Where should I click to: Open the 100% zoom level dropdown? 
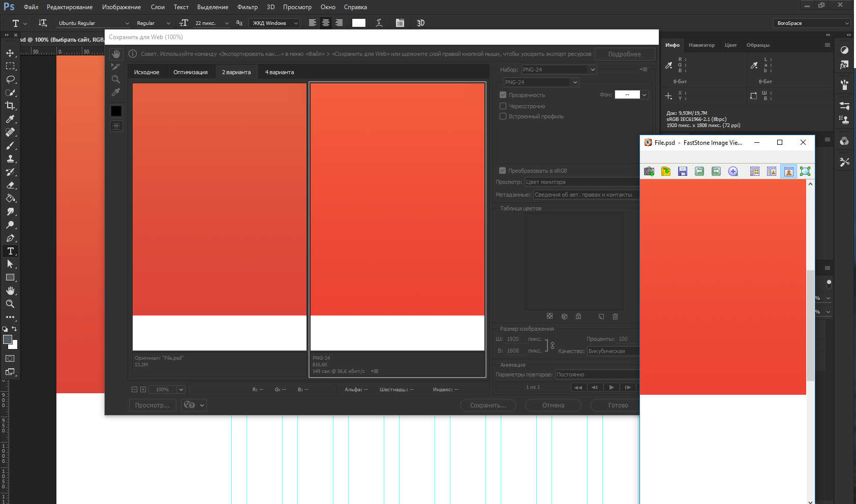click(x=181, y=390)
